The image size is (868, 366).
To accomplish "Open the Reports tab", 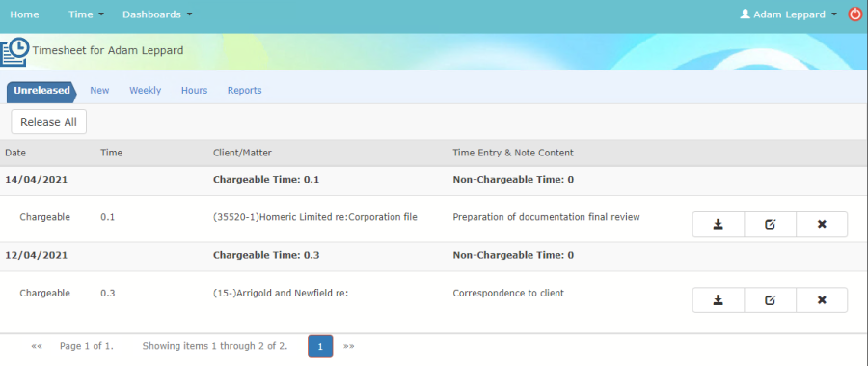I will tap(245, 91).
